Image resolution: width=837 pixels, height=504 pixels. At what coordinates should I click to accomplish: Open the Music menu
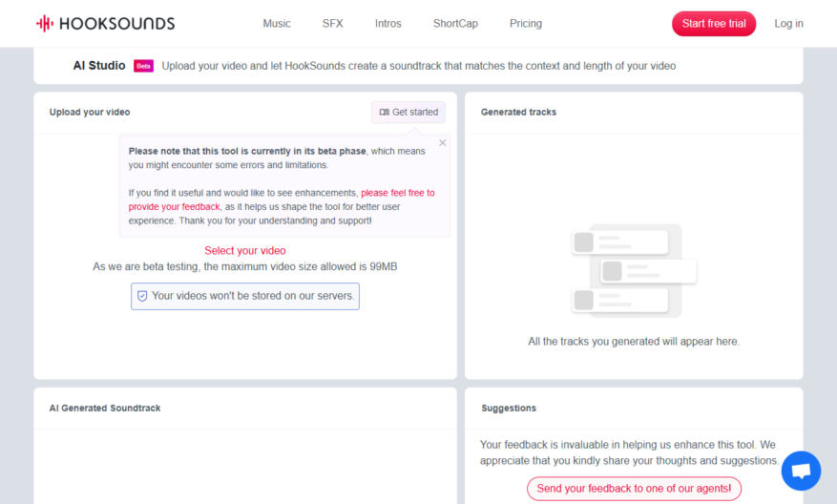click(x=277, y=24)
